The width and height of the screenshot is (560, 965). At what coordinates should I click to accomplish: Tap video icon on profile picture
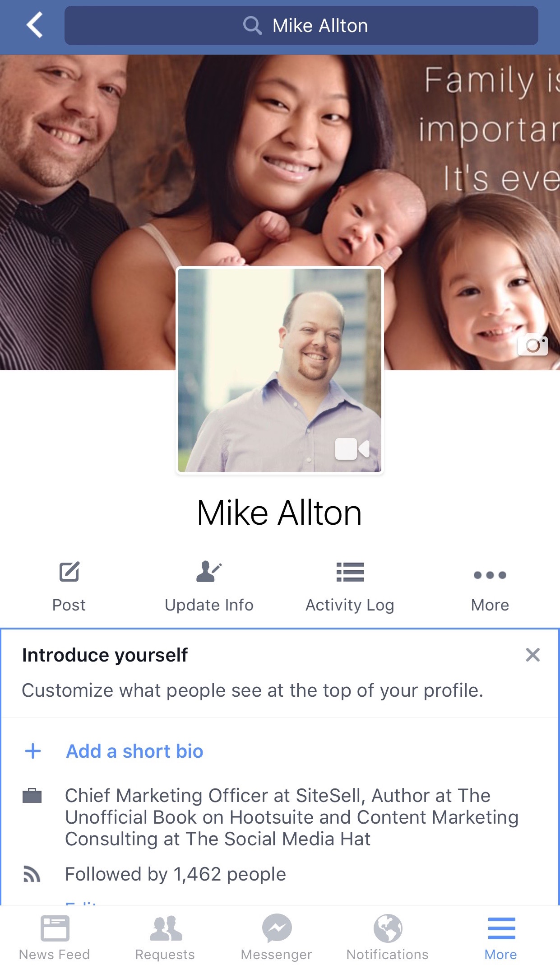click(x=352, y=449)
